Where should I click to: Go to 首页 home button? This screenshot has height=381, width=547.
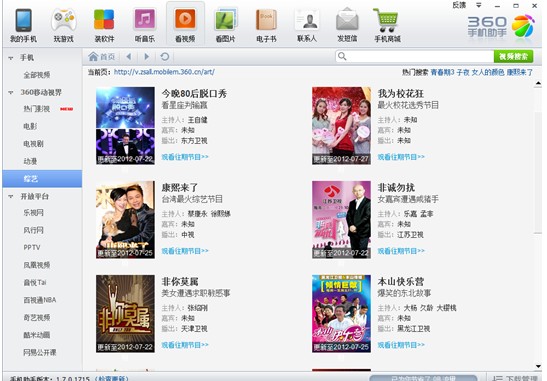tap(102, 57)
